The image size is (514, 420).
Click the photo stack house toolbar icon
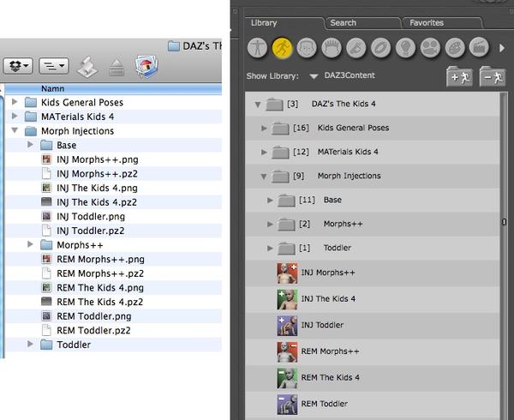[146, 67]
